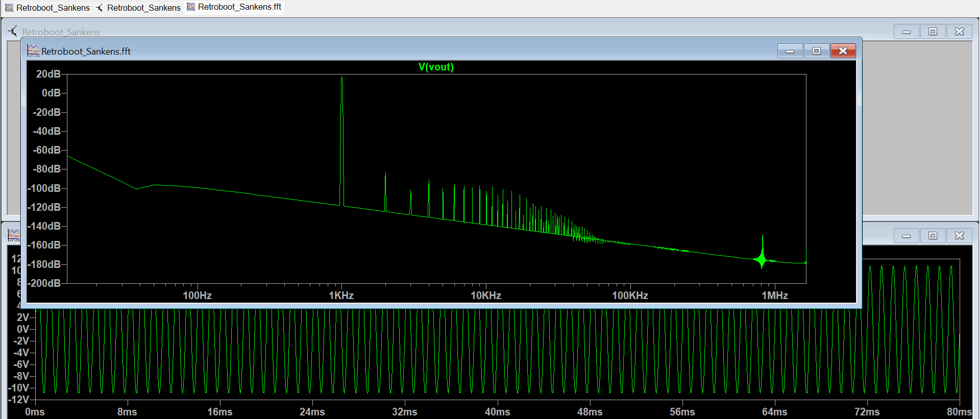The height and width of the screenshot is (419, 980).
Task: Close the Retroboot_Sankens.fft window
Action: [843, 51]
